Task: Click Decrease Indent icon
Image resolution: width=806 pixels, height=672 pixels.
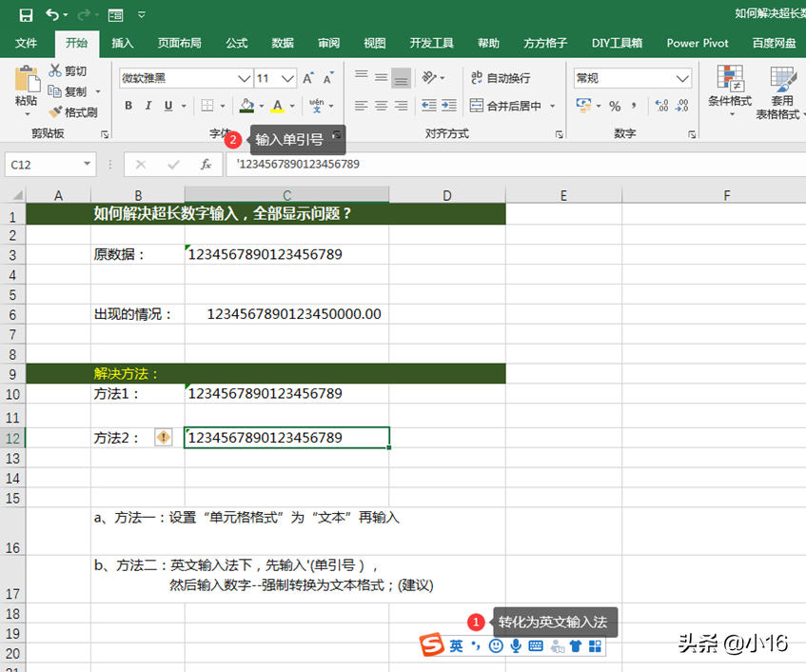Action: click(429, 106)
